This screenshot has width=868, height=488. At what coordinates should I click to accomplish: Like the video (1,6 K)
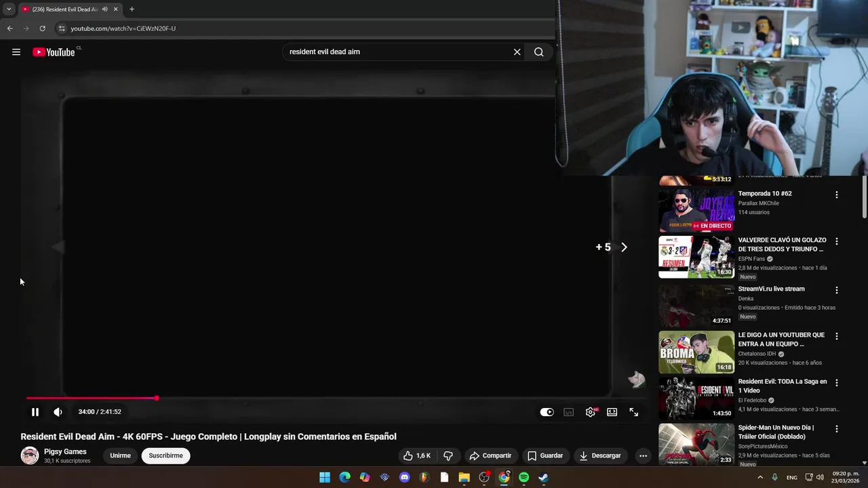(417, 455)
